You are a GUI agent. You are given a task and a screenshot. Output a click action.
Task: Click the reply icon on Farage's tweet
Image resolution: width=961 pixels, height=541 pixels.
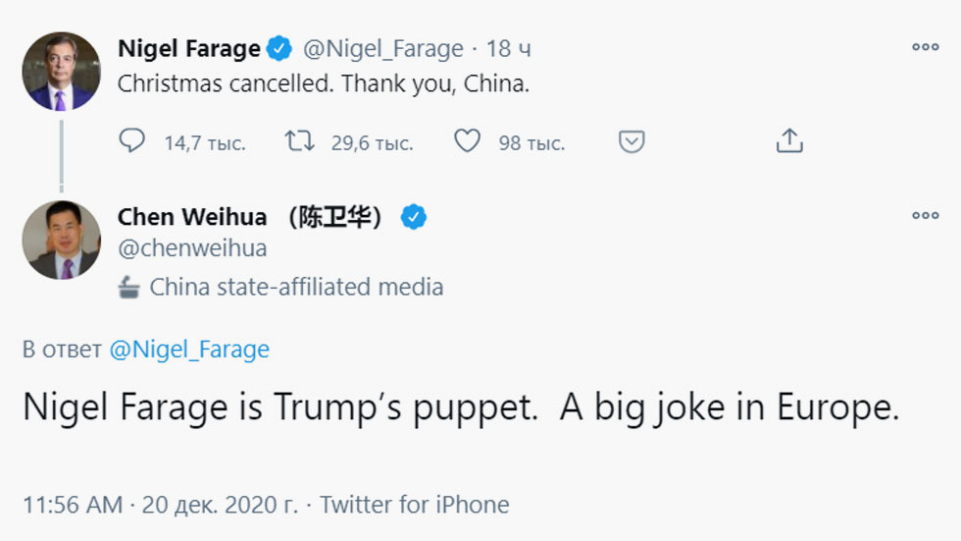click(132, 141)
